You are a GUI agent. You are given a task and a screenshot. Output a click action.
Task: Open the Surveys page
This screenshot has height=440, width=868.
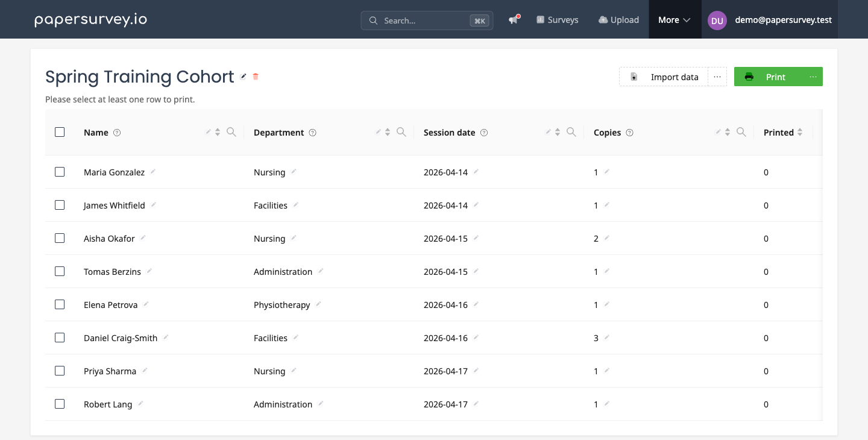(x=557, y=20)
